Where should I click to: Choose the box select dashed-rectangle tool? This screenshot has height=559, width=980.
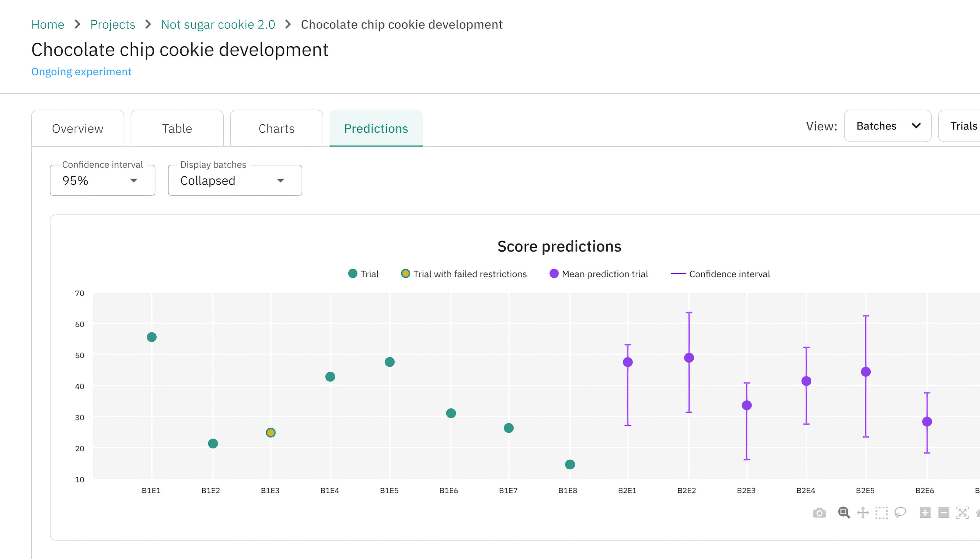click(x=882, y=513)
